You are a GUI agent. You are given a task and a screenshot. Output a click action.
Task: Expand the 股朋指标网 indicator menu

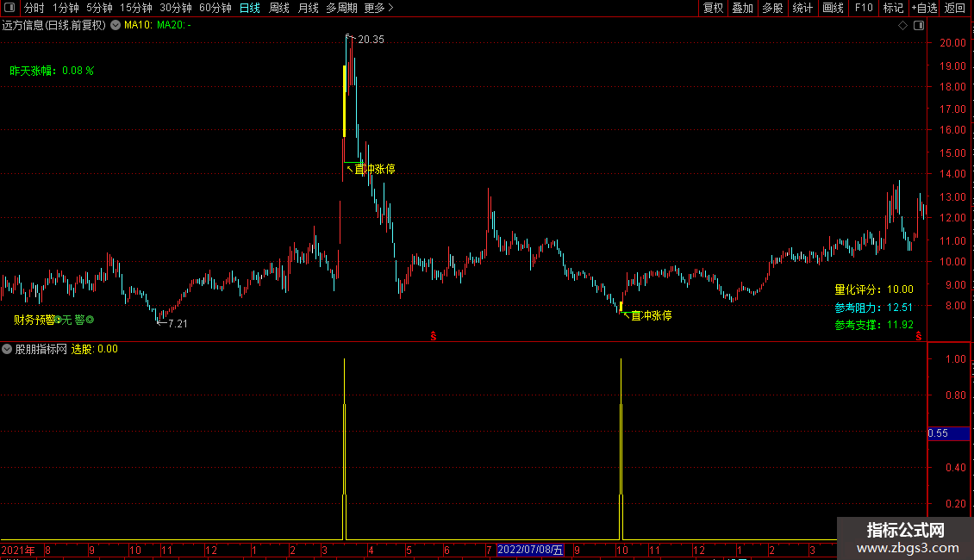(x=7, y=349)
